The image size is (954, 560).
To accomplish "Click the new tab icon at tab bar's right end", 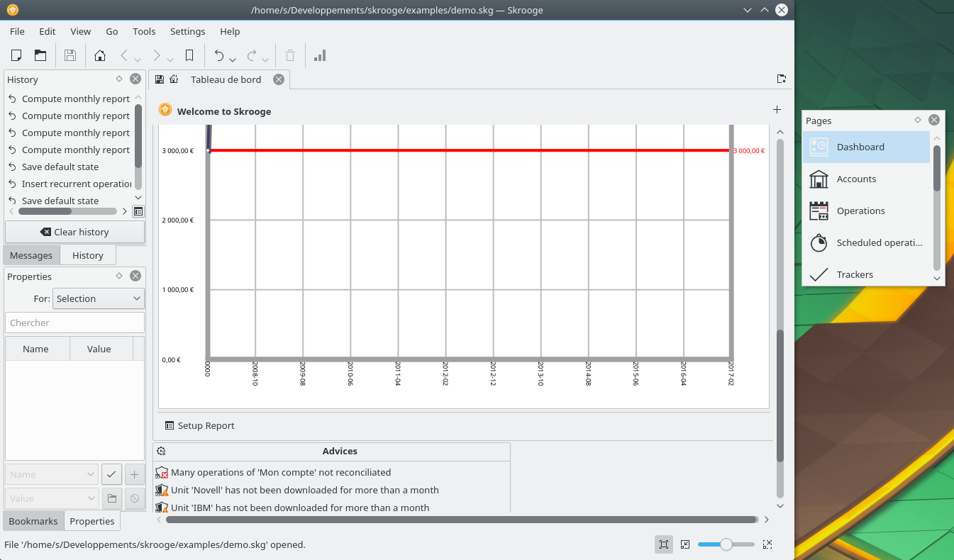I will point(782,79).
